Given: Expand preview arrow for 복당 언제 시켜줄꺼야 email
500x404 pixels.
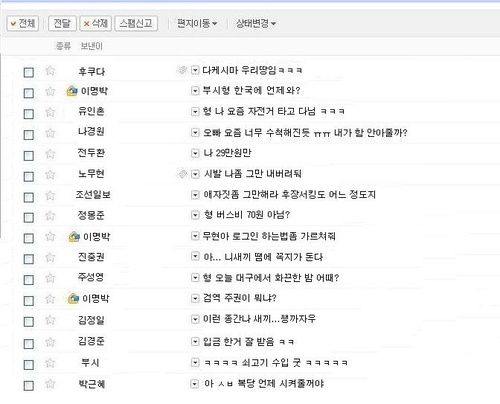Looking at the screenshot, I should [194, 383].
